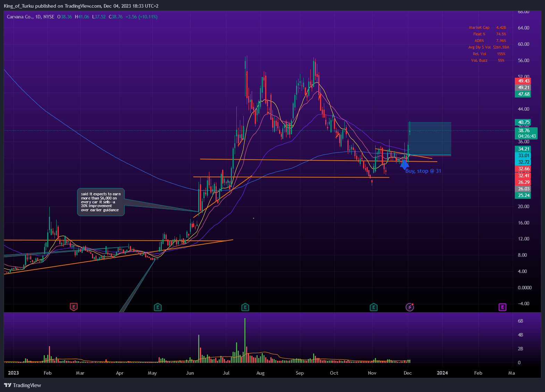Select the ADR% 7.96% value
545x392 pixels.
tap(501, 41)
